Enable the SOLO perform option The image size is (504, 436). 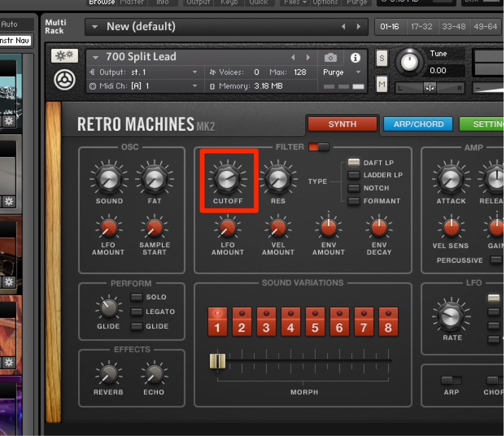click(x=136, y=297)
